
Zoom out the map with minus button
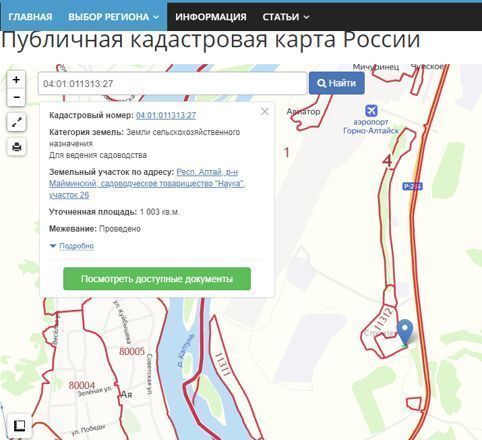tap(16, 97)
